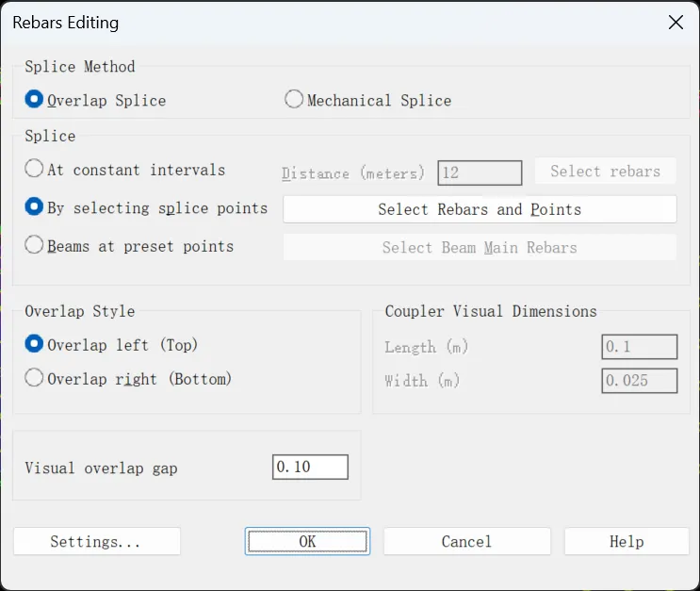This screenshot has width=700, height=591.
Task: Switch to Overlap right (Bottom) style
Action: click(x=128, y=378)
